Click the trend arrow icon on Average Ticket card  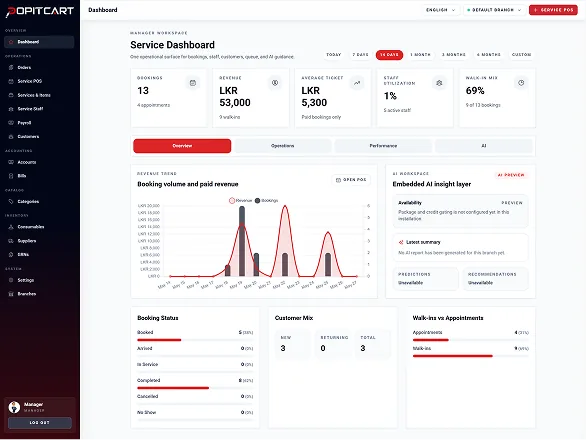357,83
